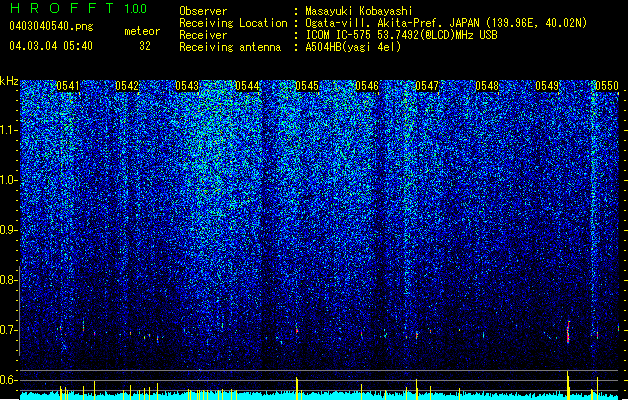Click the Receiver label

click(203, 35)
